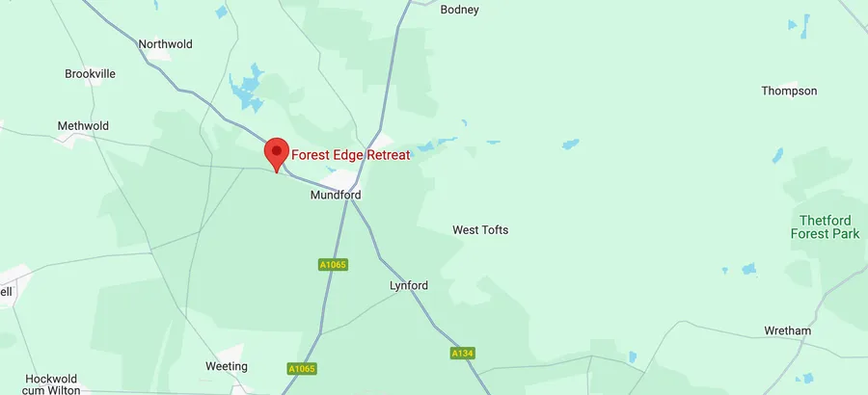Screen dimensions: 868x395
Task: Click the large lake near Northwold
Action: pos(247,89)
